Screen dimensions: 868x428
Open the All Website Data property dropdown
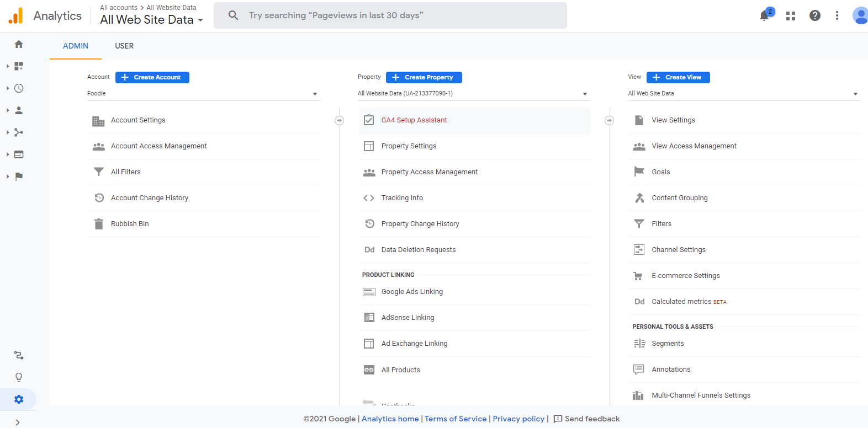[473, 94]
